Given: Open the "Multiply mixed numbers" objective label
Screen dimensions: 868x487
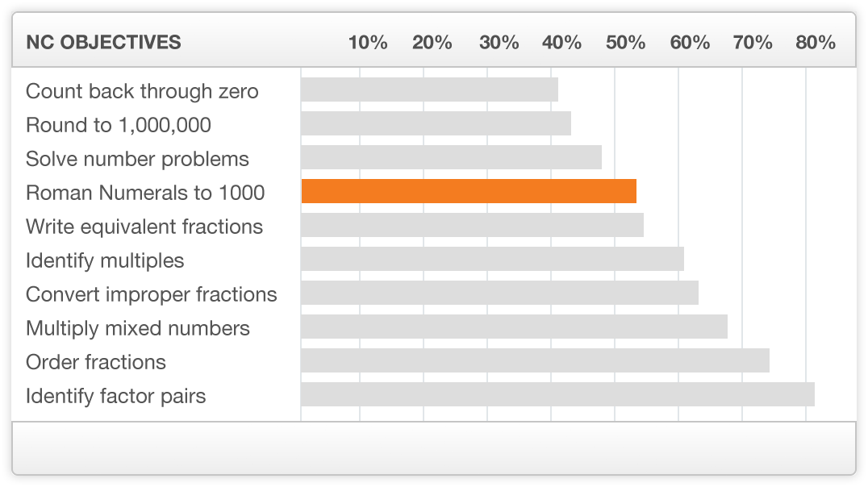Looking at the screenshot, I should (138, 328).
